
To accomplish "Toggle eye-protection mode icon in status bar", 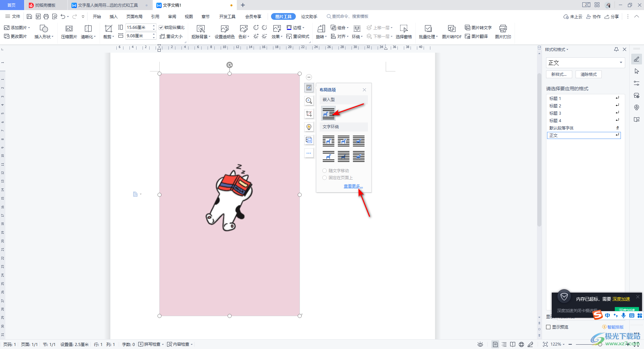I will [x=480, y=344].
